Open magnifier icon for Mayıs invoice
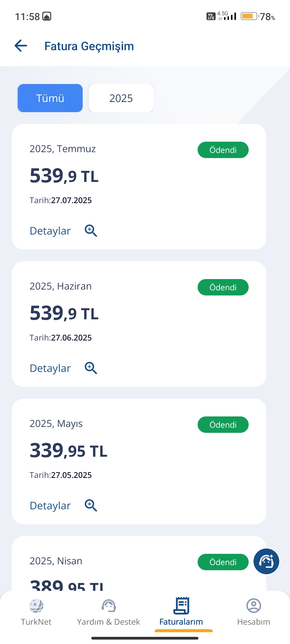 tap(91, 506)
